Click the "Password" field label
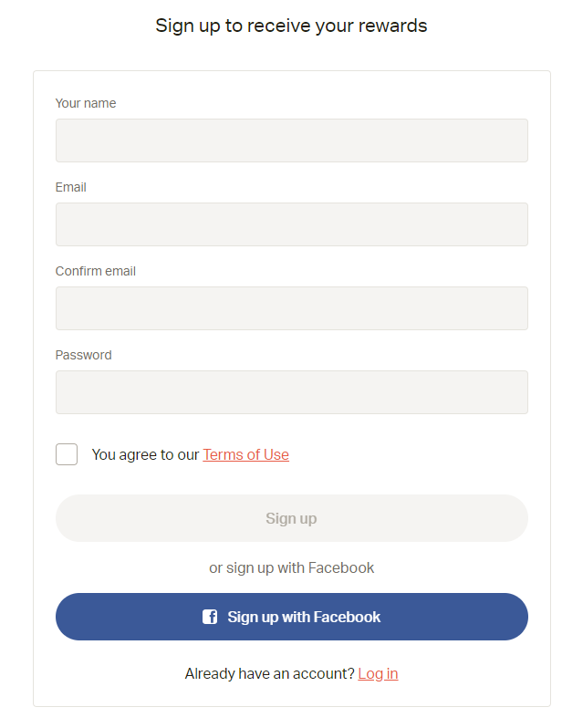 pyautogui.click(x=83, y=355)
